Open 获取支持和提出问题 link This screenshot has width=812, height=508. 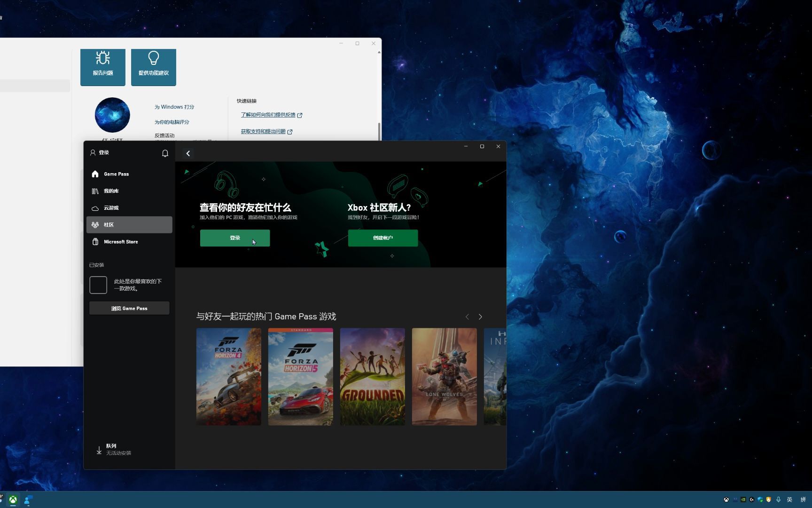266,132
